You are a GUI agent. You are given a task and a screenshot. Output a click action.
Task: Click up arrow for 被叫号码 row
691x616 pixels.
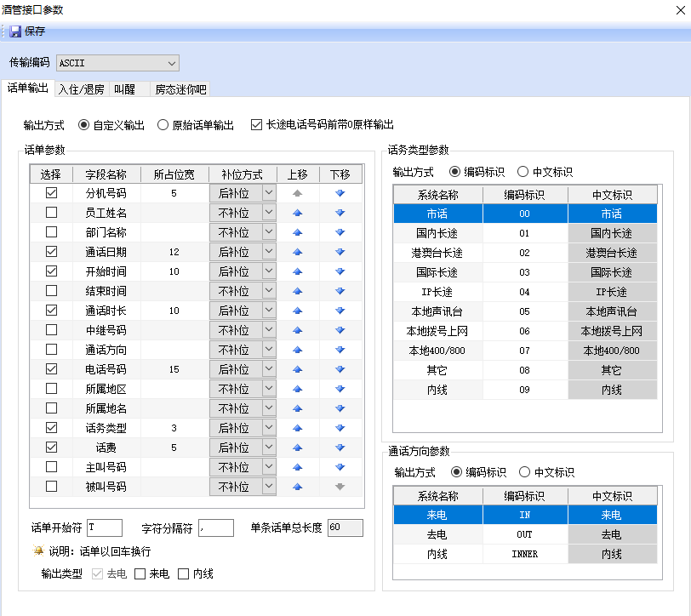(x=297, y=487)
